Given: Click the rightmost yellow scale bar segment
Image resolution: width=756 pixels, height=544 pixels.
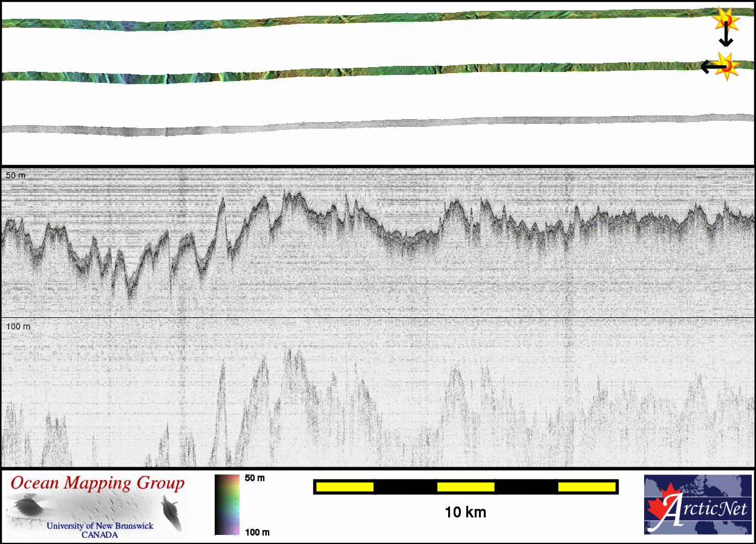Looking at the screenshot, I should [x=586, y=487].
